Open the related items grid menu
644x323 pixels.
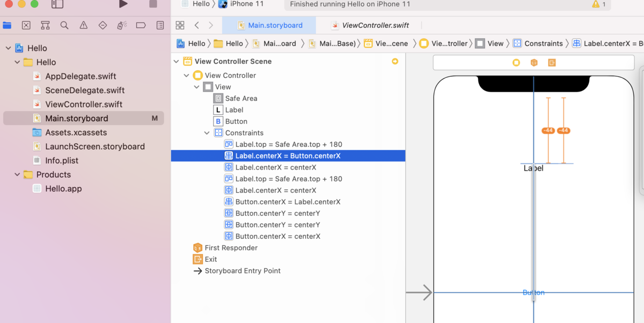[180, 25]
